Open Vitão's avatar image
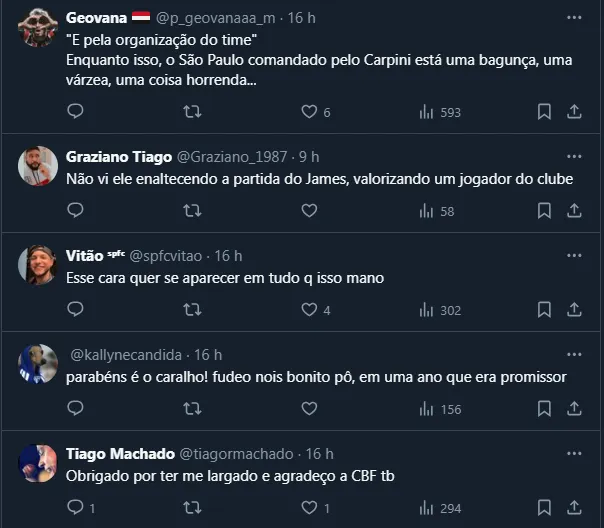The height and width of the screenshot is (528, 604). [x=38, y=265]
